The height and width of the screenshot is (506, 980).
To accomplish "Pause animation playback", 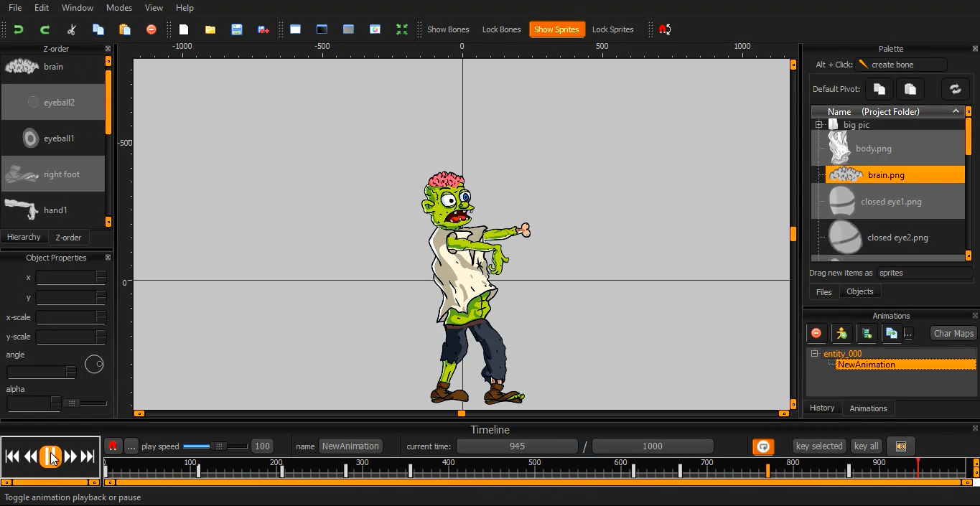I will tap(50, 456).
